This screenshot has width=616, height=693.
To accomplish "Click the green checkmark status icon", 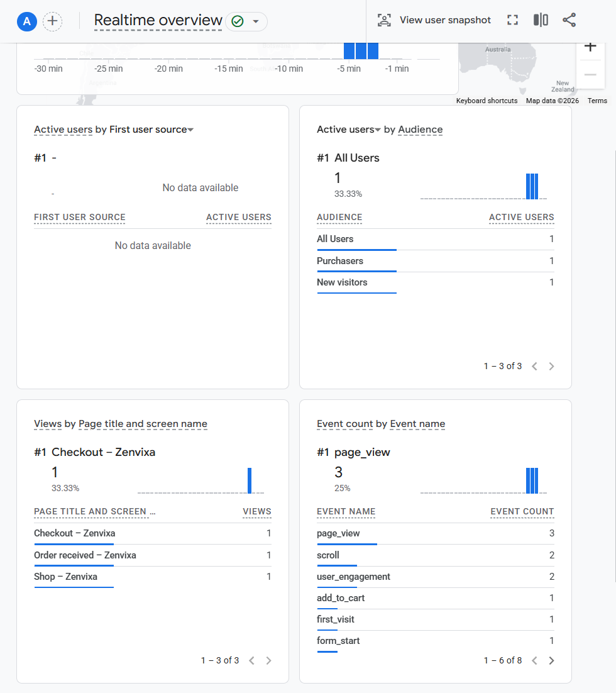I will point(238,21).
